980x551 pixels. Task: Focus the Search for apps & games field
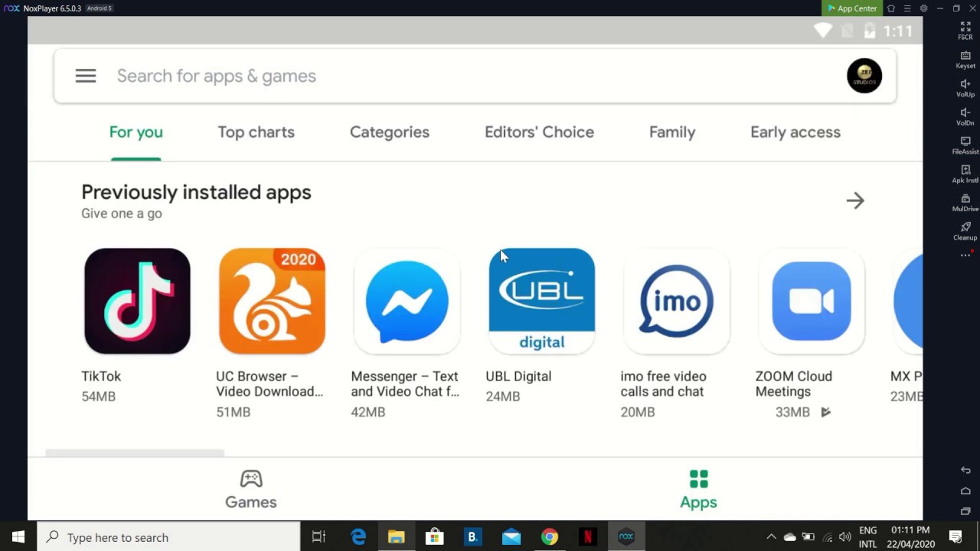pos(475,76)
